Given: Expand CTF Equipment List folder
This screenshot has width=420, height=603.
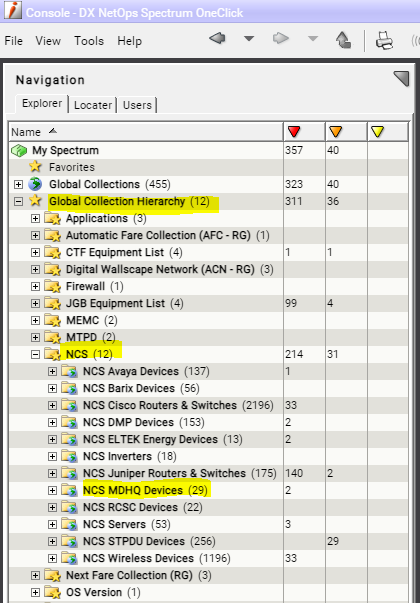Looking at the screenshot, I should pyautogui.click(x=35, y=252).
